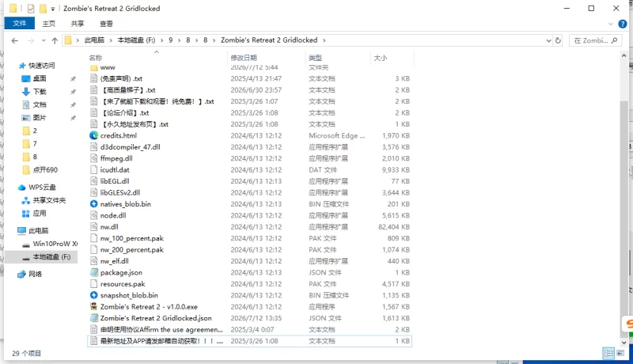
Task: Select the file nw_elf.dll
Action: 114,261
